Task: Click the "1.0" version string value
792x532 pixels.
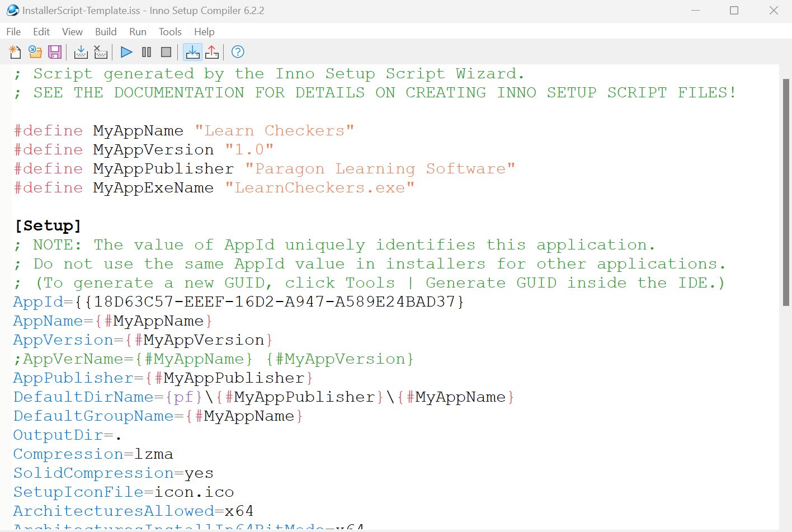Action: [249, 150]
